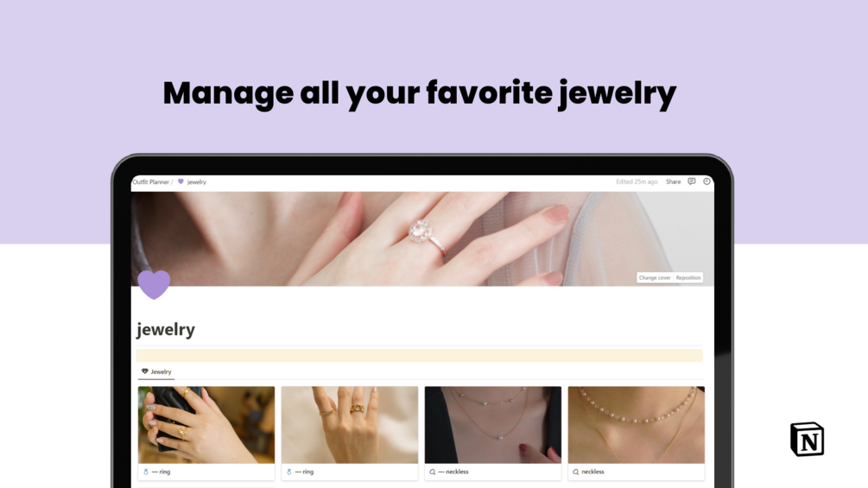Go to Outfit Planner breadcrumb
The height and width of the screenshot is (488, 868).
click(150, 181)
